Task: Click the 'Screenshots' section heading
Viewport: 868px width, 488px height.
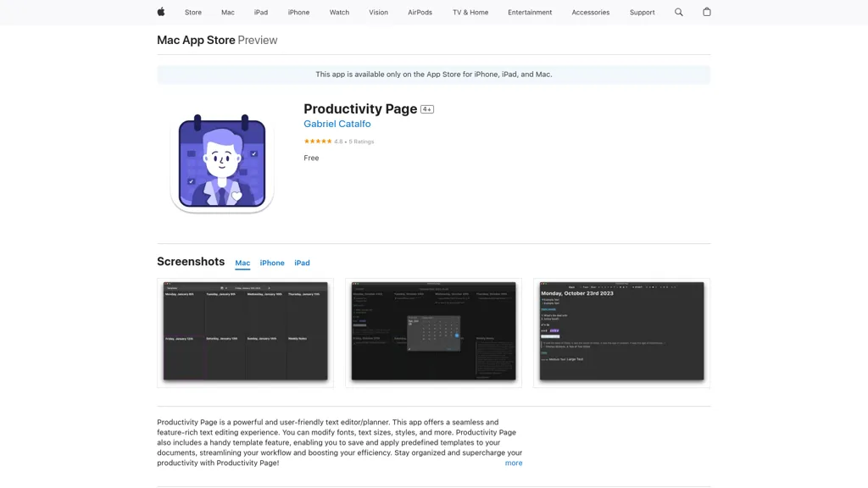Action: click(x=191, y=262)
